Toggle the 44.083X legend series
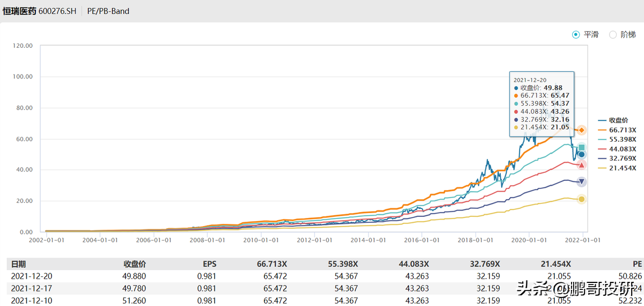This screenshot has height=306, width=644. pyautogui.click(x=617, y=149)
